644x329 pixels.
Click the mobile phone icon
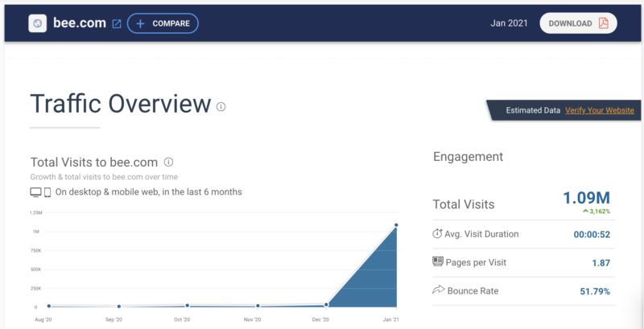[47, 192]
